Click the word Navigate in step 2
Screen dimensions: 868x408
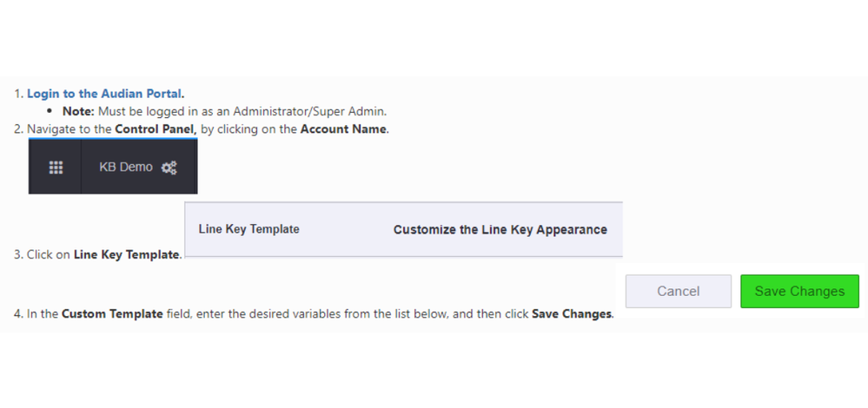(x=48, y=129)
